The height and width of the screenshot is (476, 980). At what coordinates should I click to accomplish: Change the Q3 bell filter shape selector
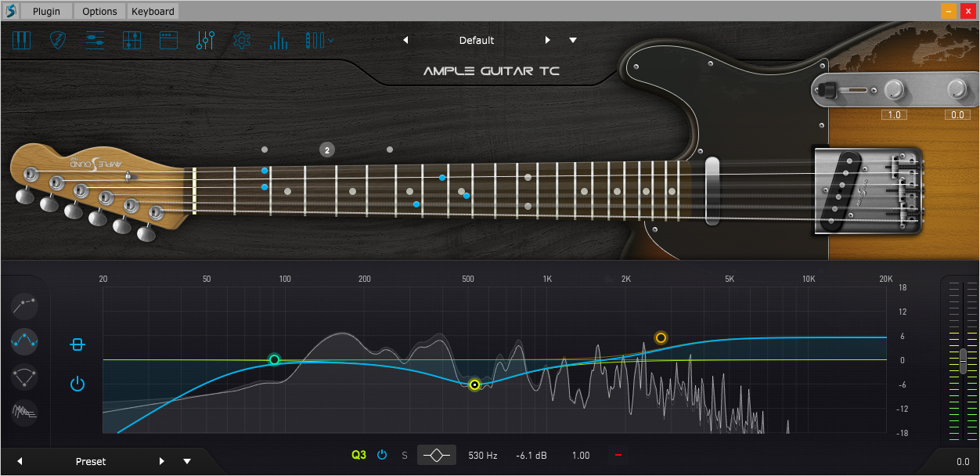coord(437,455)
